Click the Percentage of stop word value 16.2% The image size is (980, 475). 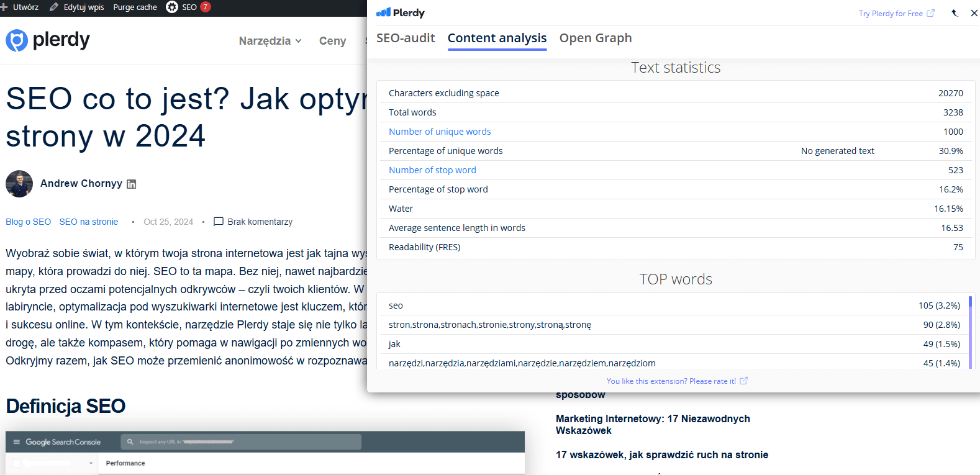[x=951, y=189]
